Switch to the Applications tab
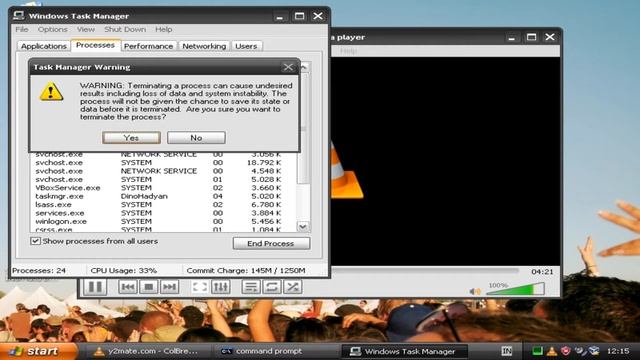The height and width of the screenshot is (360, 640). (44, 46)
